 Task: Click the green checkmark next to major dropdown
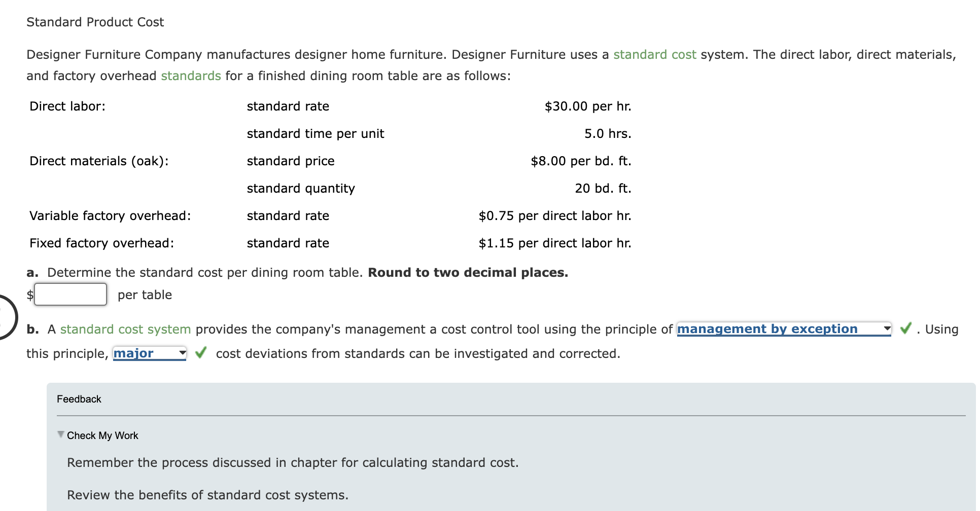coord(200,352)
